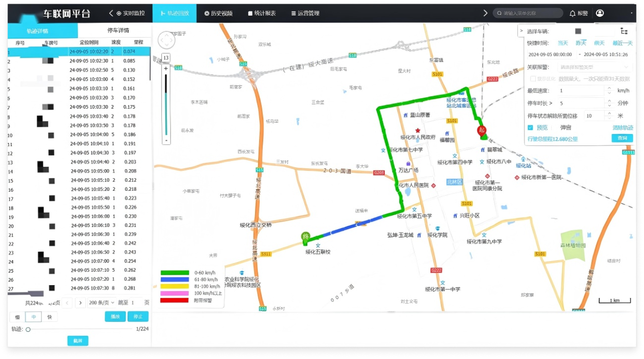Adjust the map zoom level slider
Image resolution: width=644 pixels, height=359 pixels.
point(166,104)
